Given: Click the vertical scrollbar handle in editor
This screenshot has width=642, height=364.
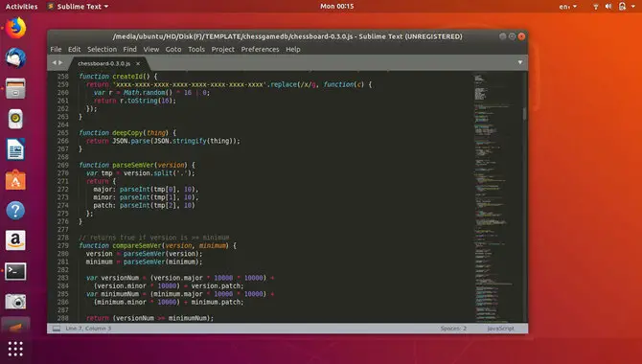Looking at the screenshot, I should 524,114.
